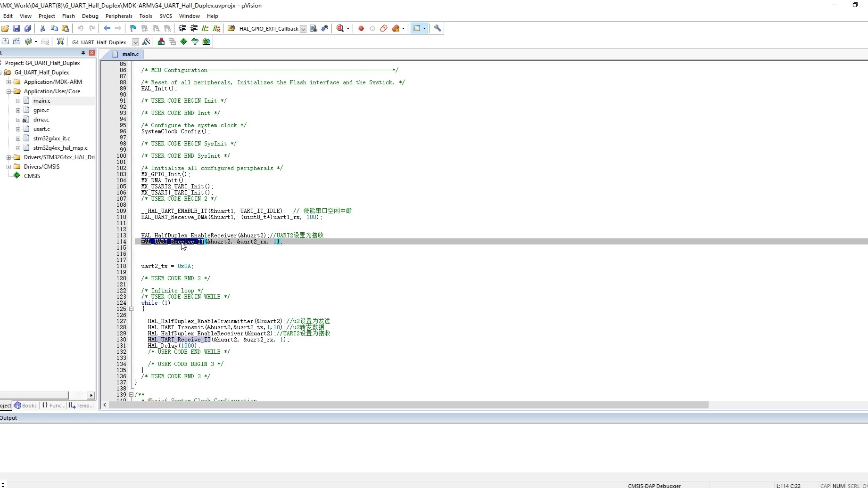
Task: Collapse the Application/User/Core folder
Action: point(8,91)
